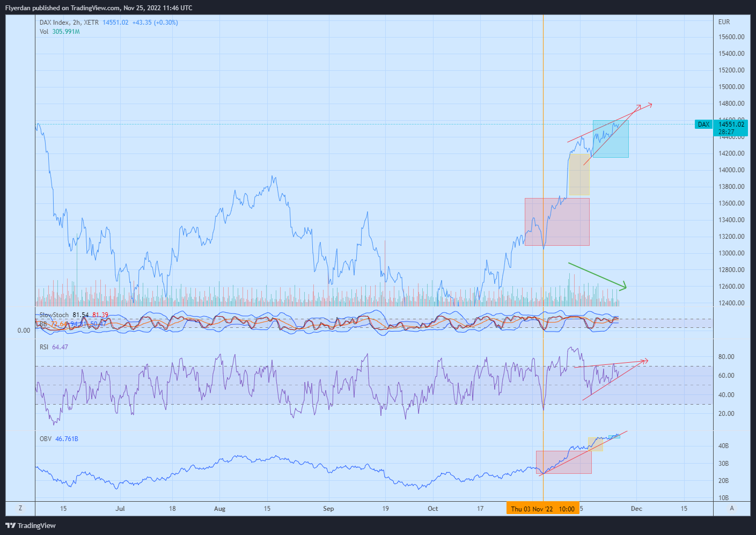Screen dimensions: 756x535
Task: Click the 15000.00 price axis value
Action: 731,87
